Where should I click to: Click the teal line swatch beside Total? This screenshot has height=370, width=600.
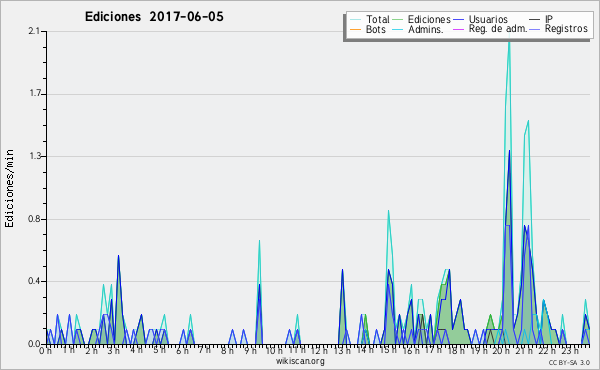coord(355,20)
